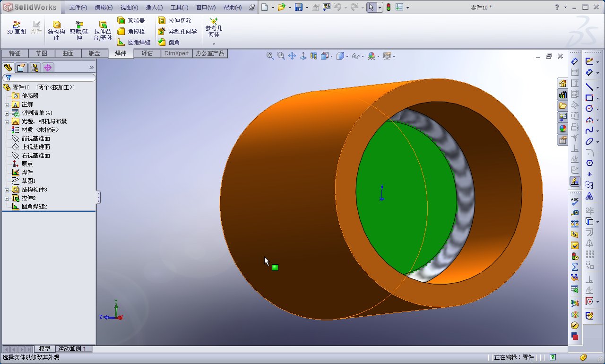Open the 参考几何体 dropdown arrow

pyautogui.click(x=214, y=44)
